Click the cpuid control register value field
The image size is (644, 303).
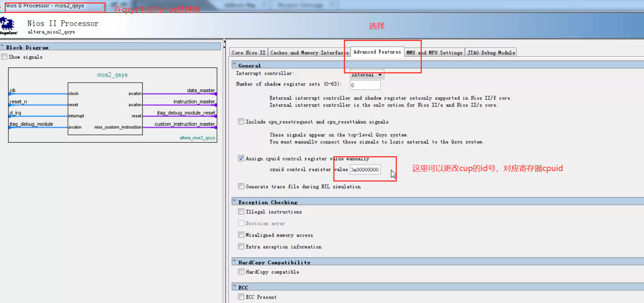[365, 169]
